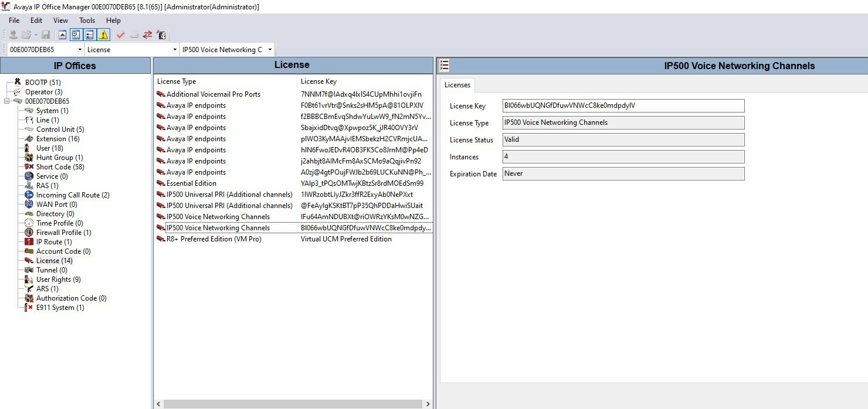Click the Voicemail Pro Client toolbar icon
The height and width of the screenshot is (409, 868).
pyautogui.click(x=161, y=35)
